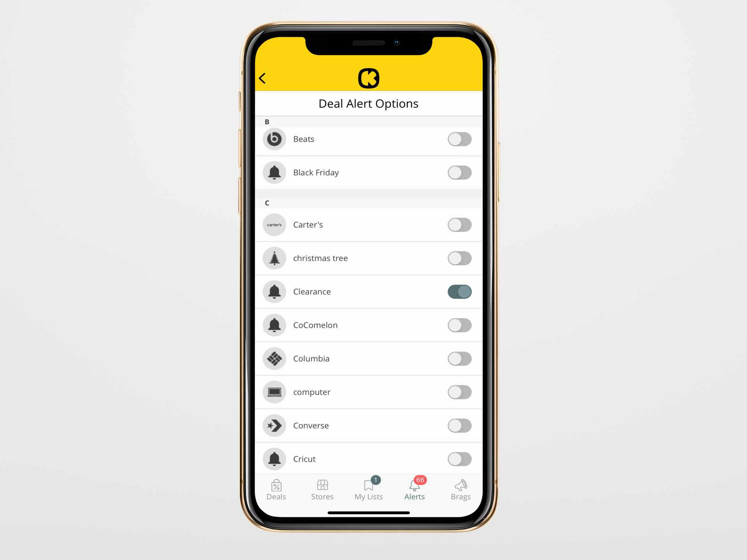Tap the Columbia diamond logo icon
This screenshot has width=747, height=560.
point(275,358)
